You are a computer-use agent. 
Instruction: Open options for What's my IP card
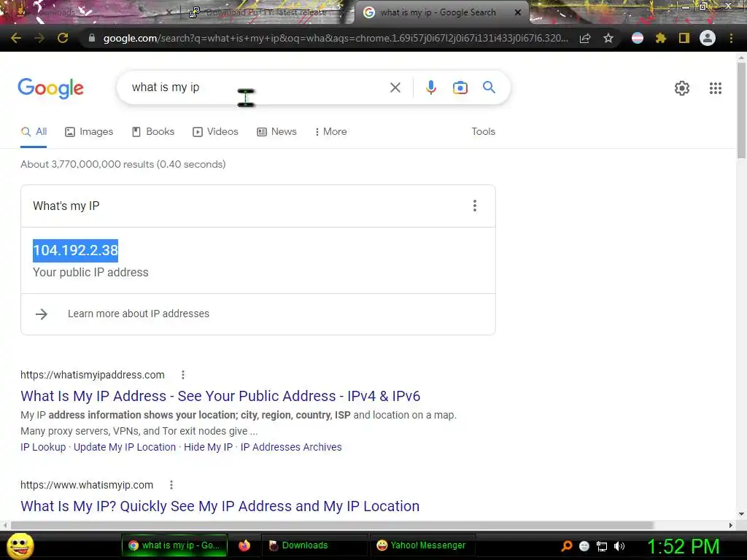pos(474,206)
